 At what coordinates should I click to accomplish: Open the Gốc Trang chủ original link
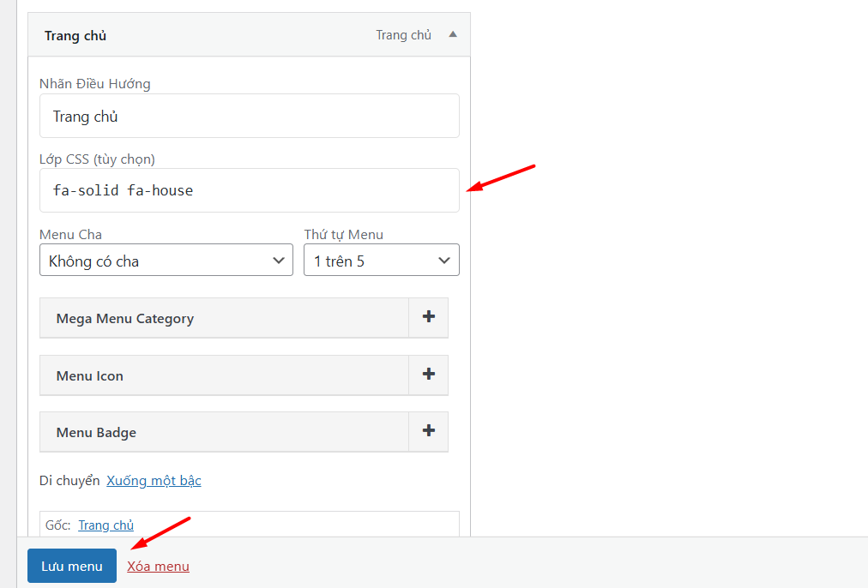point(105,525)
